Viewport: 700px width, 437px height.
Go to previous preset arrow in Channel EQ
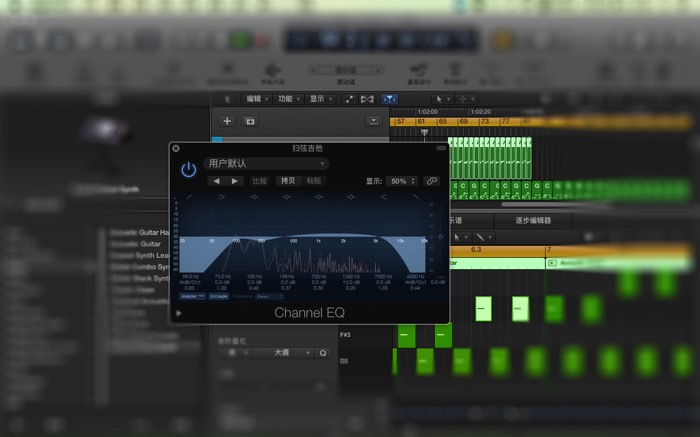pos(217,181)
